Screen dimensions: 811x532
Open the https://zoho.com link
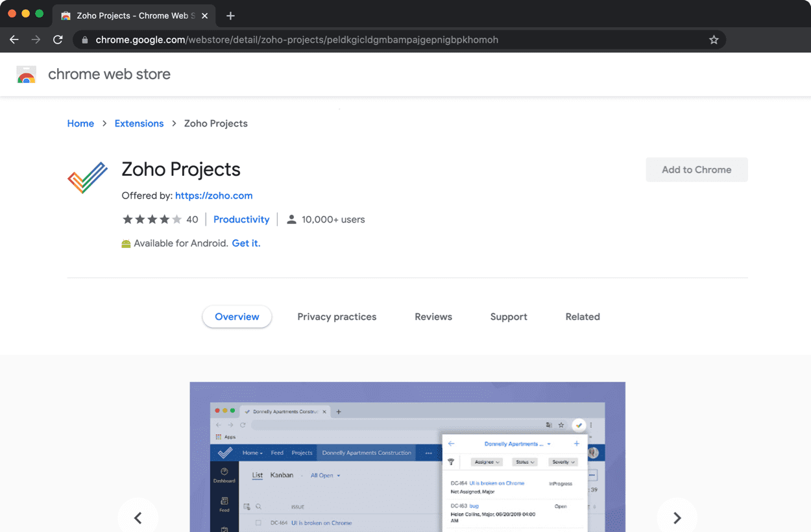pyautogui.click(x=214, y=195)
